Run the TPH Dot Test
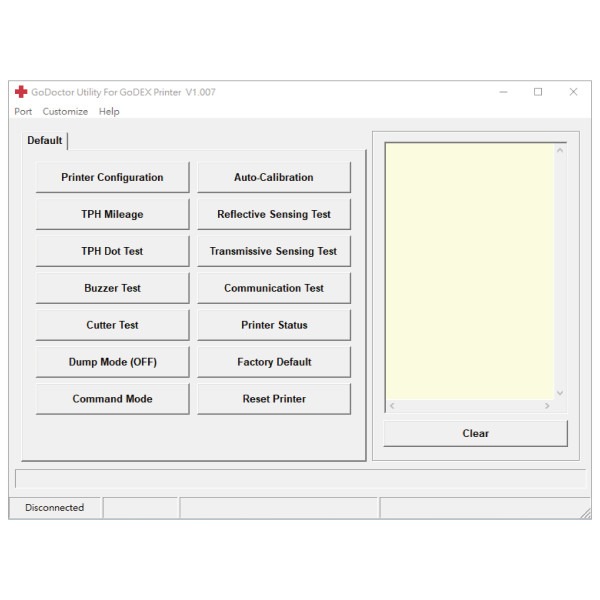This screenshot has width=600, height=600. tap(112, 252)
